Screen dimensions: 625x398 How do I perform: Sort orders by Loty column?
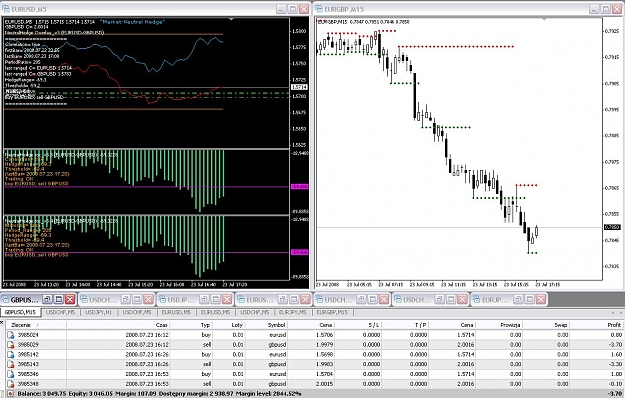[x=228, y=325]
